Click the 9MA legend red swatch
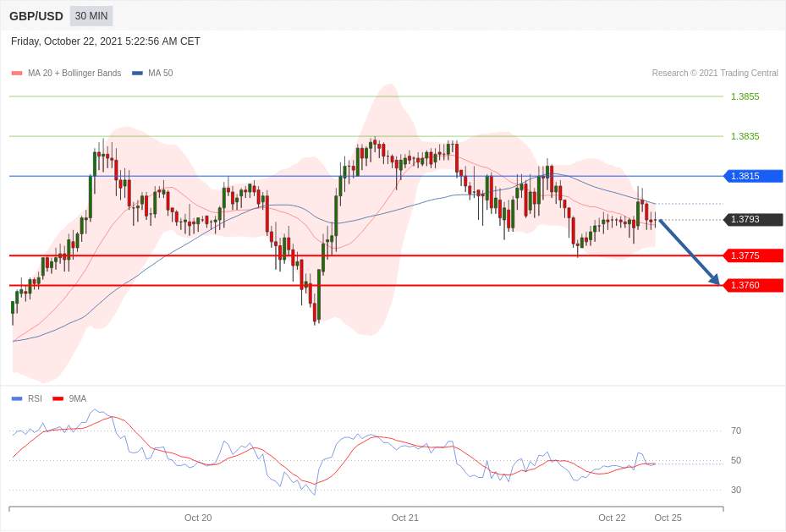 pos(58,398)
